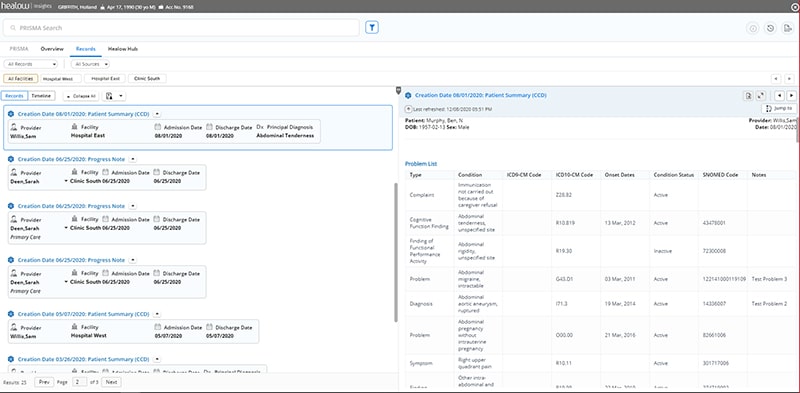Click the provider person icon above Willis,Sam
The height and width of the screenshot is (393, 800).
click(14, 127)
